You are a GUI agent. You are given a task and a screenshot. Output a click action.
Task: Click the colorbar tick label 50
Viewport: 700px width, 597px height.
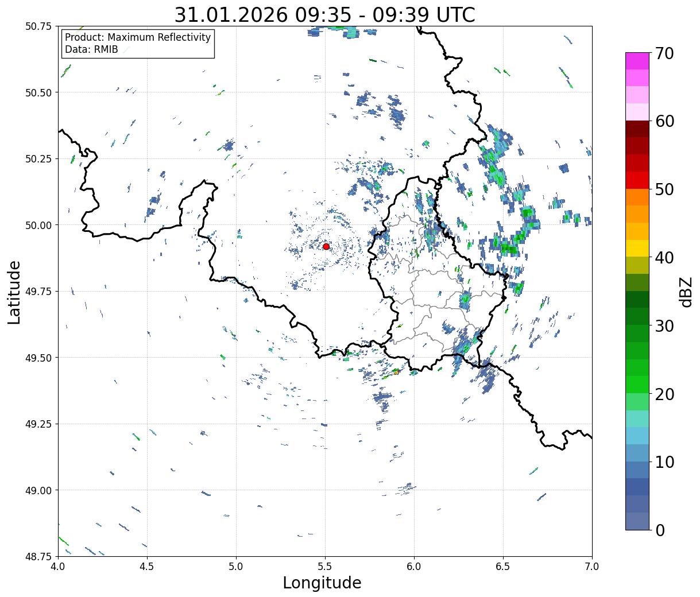[x=664, y=189]
